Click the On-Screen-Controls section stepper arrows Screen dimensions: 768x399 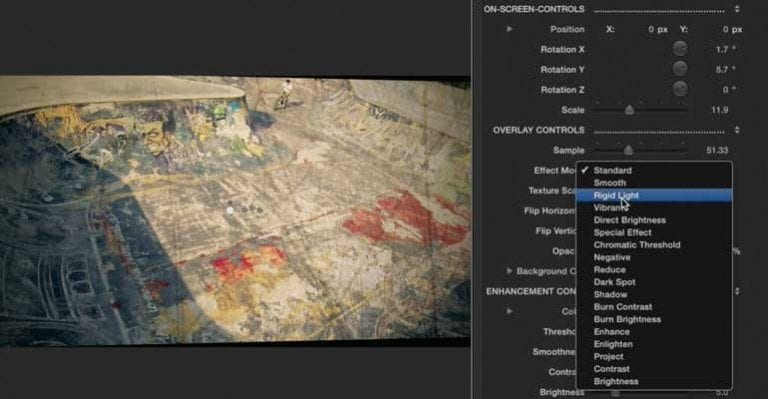point(737,9)
